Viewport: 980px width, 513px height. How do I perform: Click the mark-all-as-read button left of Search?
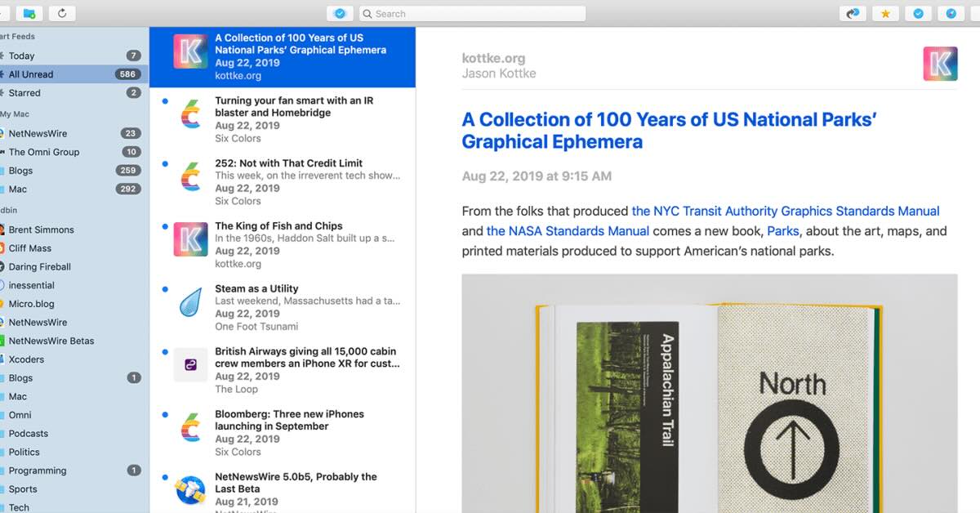340,13
